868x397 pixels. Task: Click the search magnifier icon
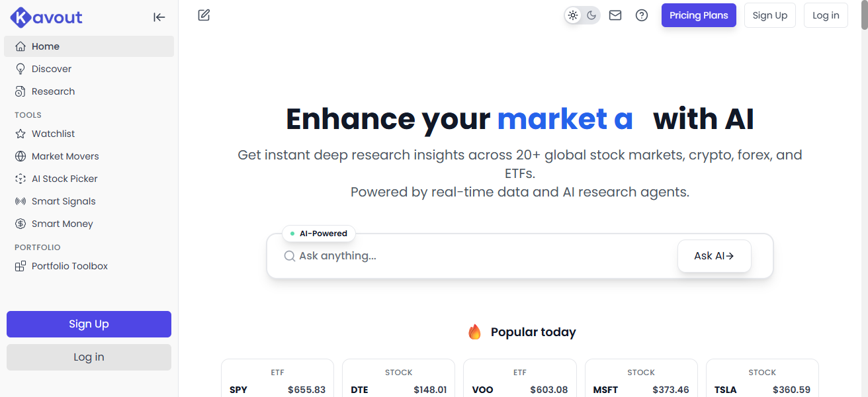(x=289, y=256)
